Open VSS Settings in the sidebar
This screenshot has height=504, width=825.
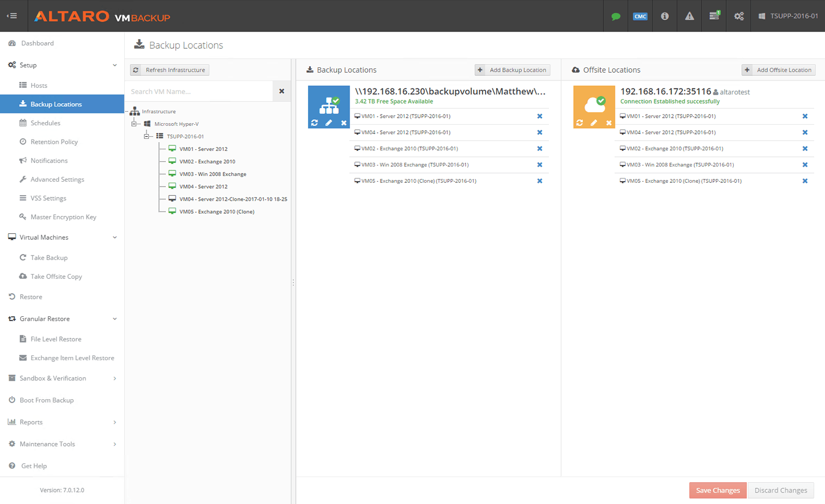point(48,198)
